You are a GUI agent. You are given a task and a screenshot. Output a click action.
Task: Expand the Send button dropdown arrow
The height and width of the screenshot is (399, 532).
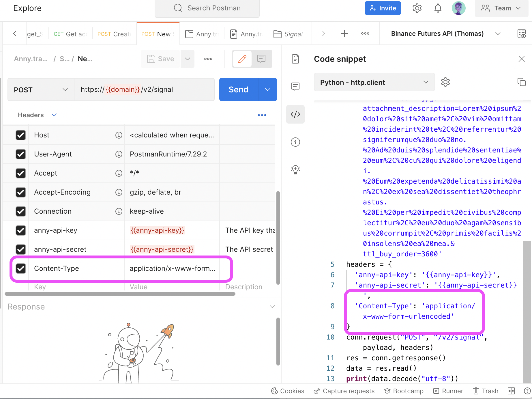(267, 90)
